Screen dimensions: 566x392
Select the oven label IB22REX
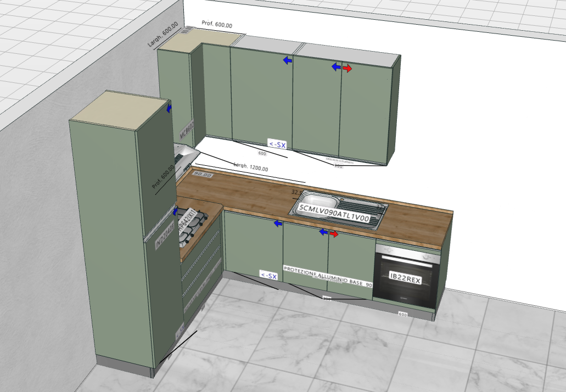405,279
